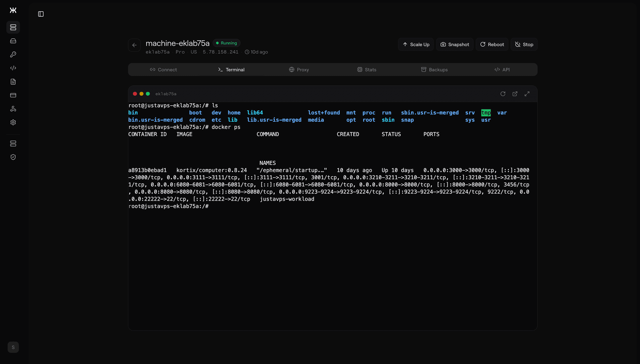Click the container ID a8913b0ebad1
The image size is (640, 364).
[147, 170]
